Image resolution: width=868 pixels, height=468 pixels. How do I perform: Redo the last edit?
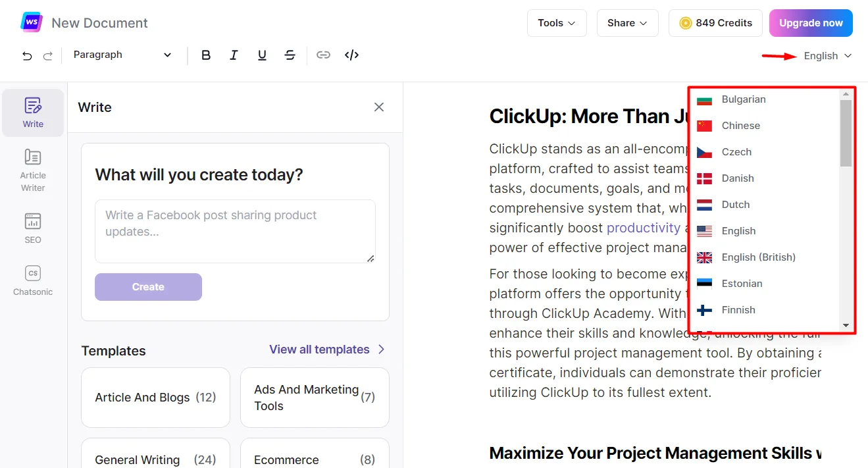click(47, 56)
